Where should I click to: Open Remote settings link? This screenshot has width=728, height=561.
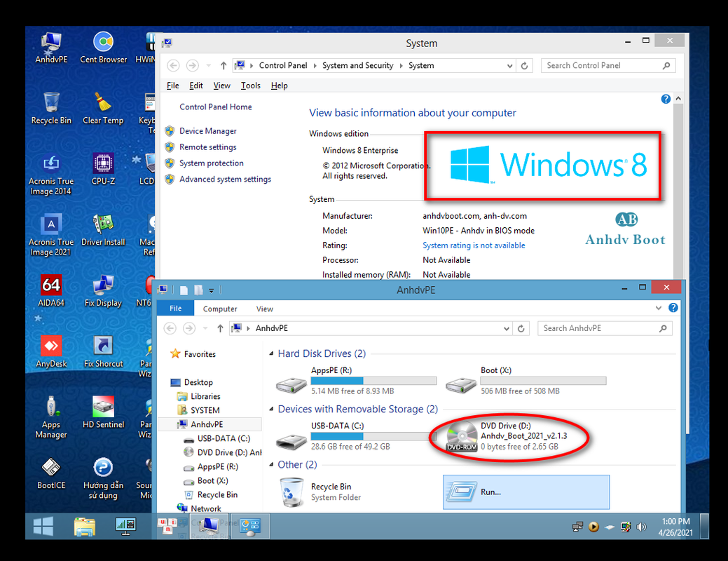pyautogui.click(x=207, y=147)
